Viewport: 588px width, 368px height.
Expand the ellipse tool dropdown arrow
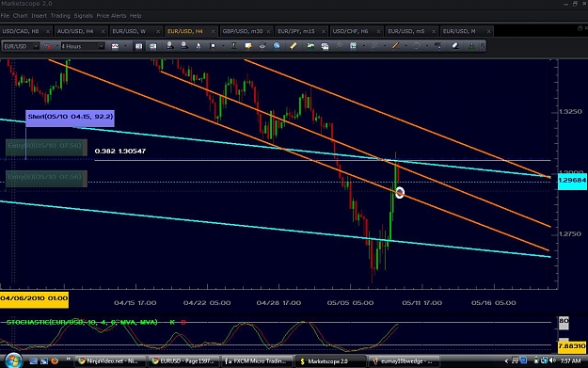click(427, 46)
